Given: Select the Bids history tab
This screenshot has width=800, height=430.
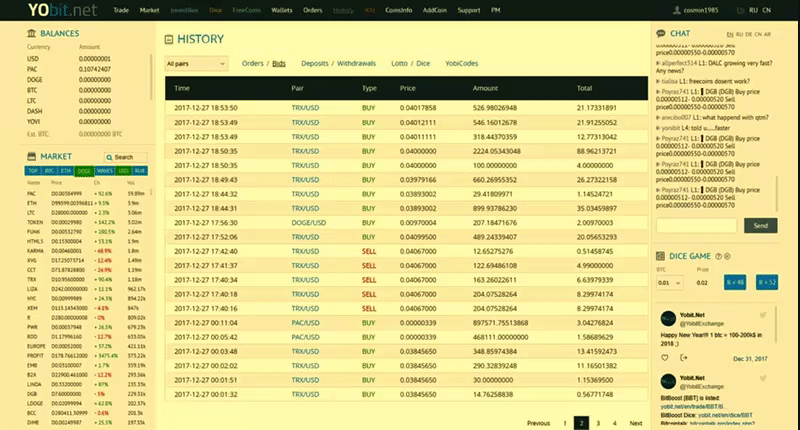Looking at the screenshot, I should [x=279, y=64].
